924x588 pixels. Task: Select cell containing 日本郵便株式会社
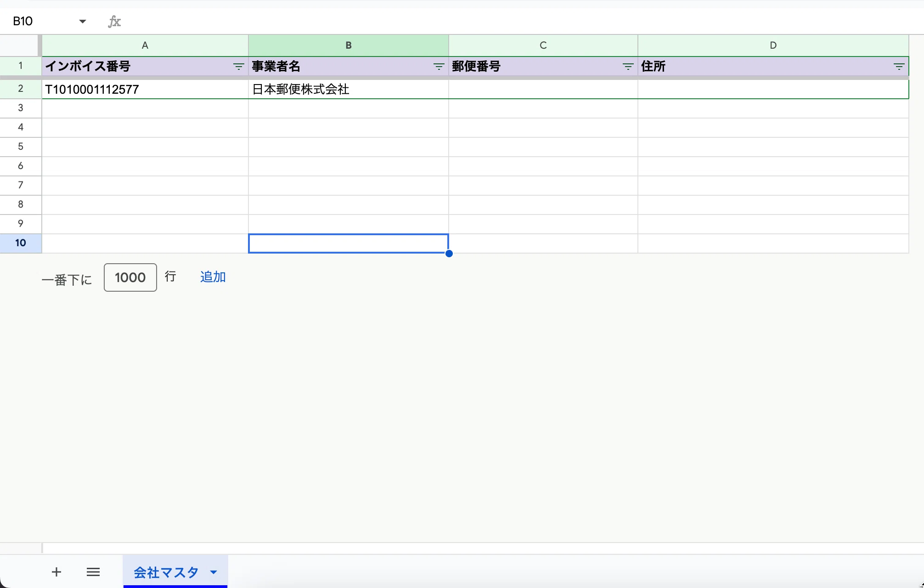click(x=349, y=89)
